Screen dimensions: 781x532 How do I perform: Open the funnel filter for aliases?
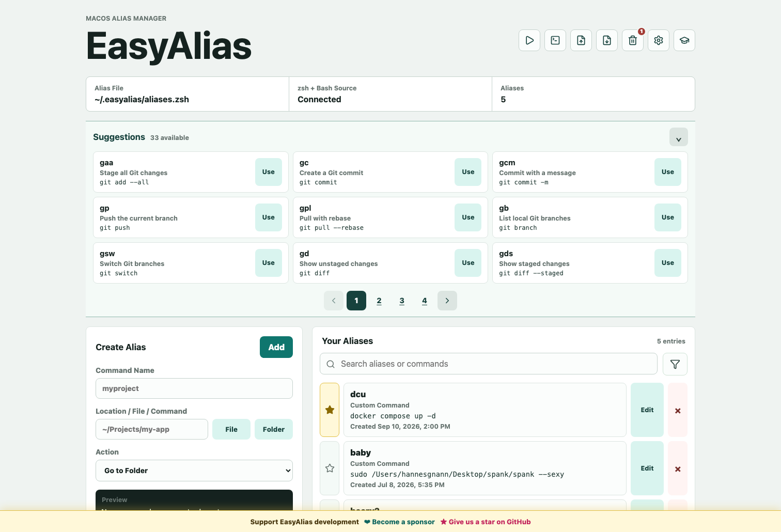point(675,364)
